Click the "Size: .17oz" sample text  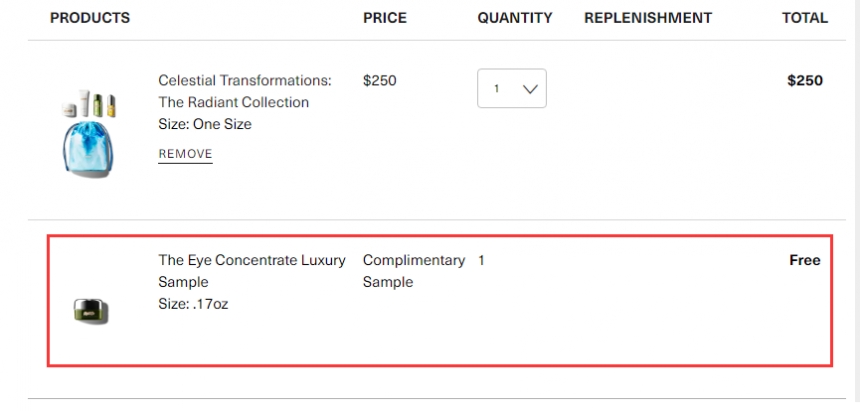coord(193,304)
